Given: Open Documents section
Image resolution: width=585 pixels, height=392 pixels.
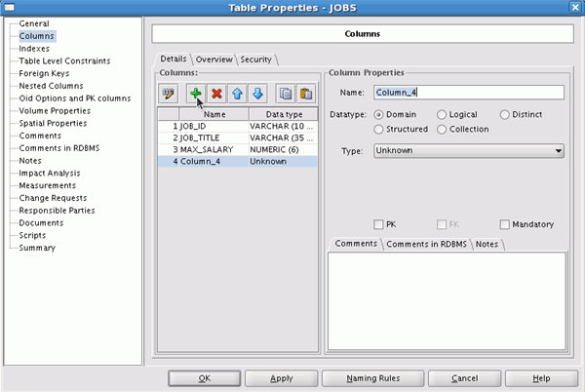Looking at the screenshot, I should (x=41, y=223).
